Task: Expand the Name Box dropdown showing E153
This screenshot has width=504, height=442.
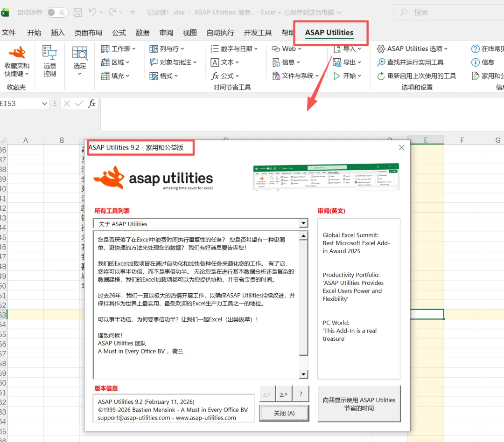Action: [44, 104]
